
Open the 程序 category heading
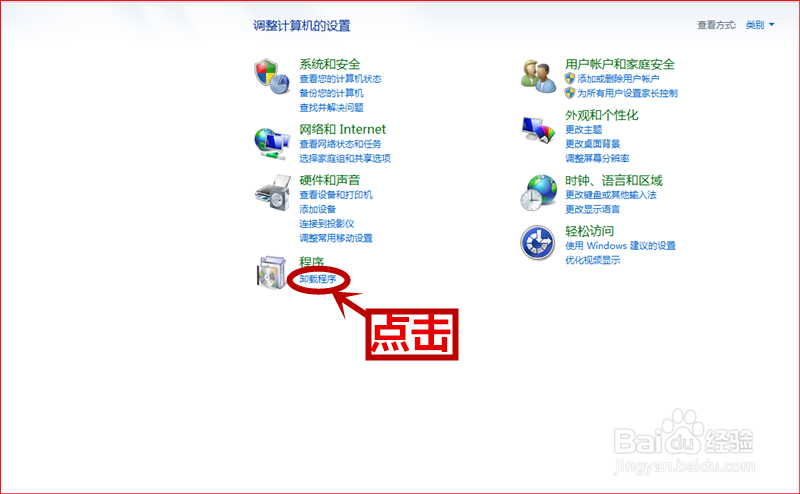pos(311,262)
